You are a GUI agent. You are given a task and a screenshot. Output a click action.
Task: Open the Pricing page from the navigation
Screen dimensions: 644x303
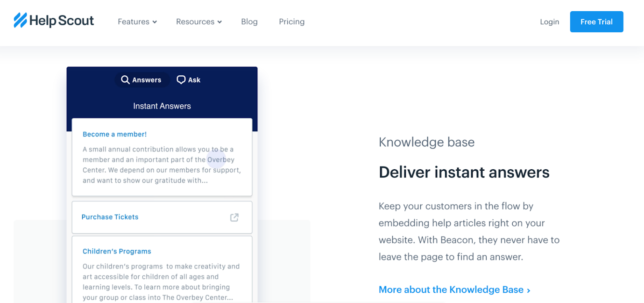291,22
